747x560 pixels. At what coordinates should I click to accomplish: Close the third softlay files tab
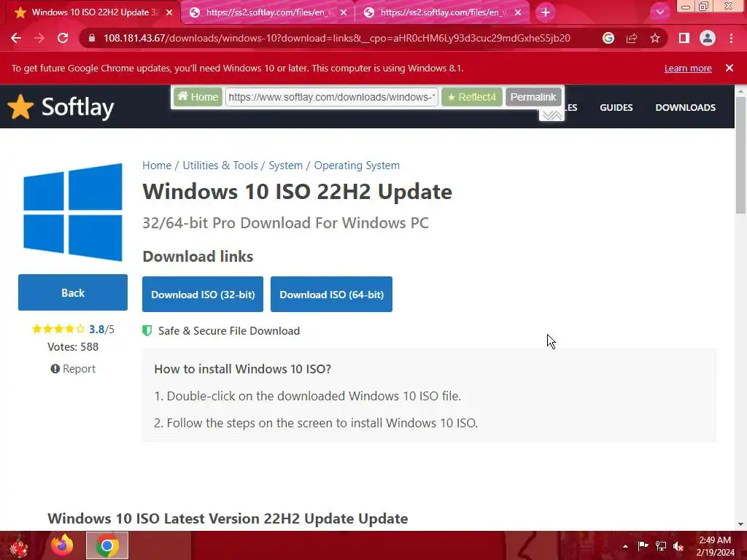click(x=518, y=12)
